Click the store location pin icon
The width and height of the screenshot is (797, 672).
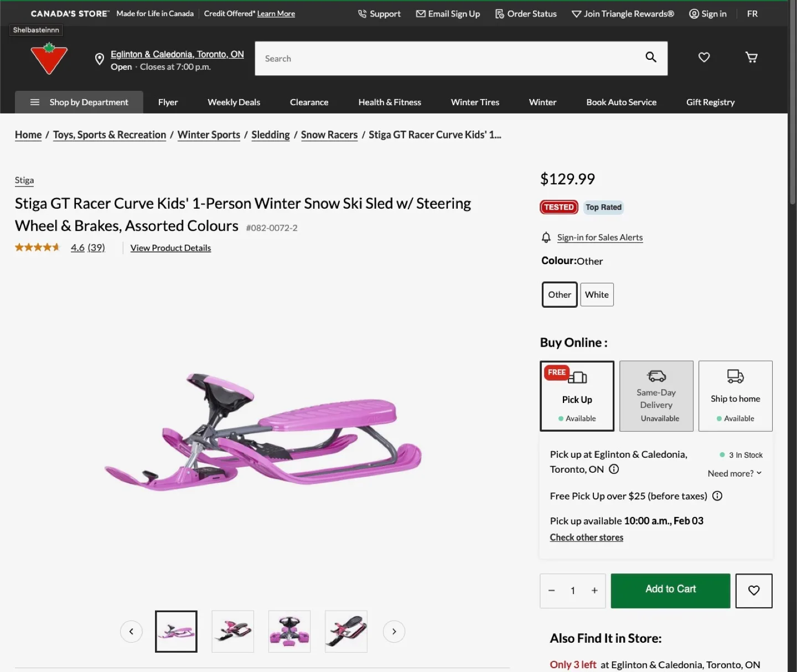pos(100,59)
